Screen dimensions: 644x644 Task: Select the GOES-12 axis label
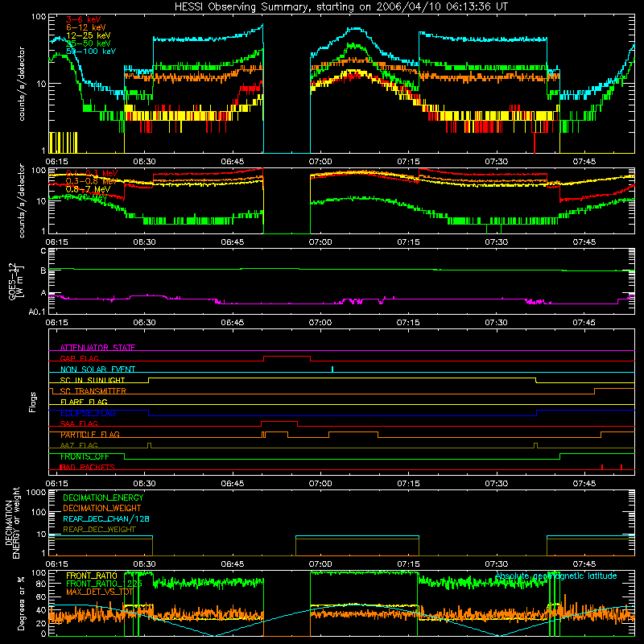click(x=16, y=282)
